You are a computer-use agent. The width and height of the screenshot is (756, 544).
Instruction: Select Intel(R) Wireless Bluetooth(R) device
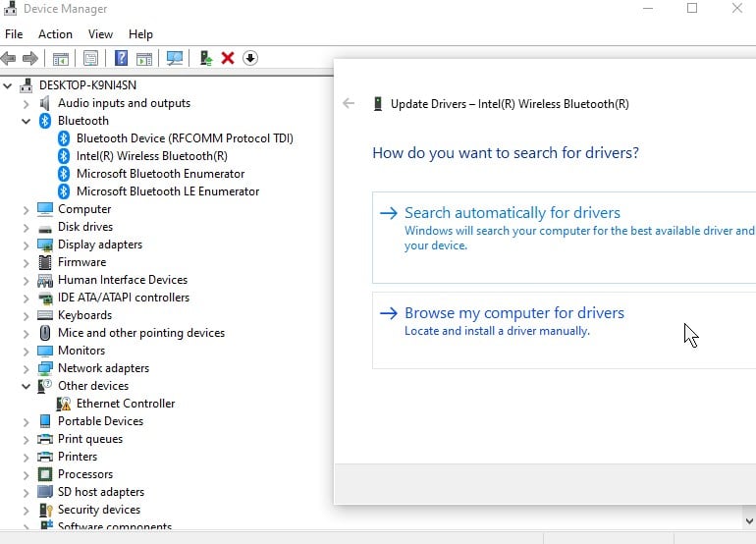click(x=151, y=156)
